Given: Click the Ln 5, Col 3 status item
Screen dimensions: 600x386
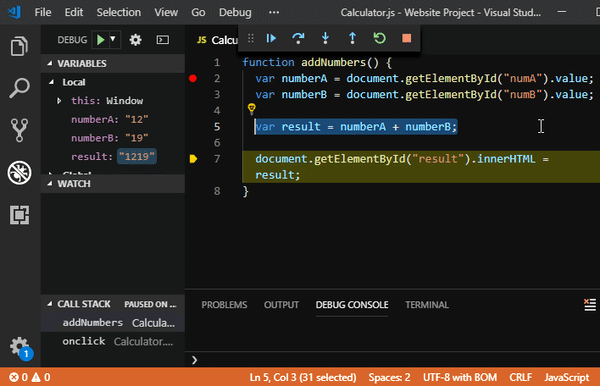Looking at the screenshot, I should coord(303,377).
